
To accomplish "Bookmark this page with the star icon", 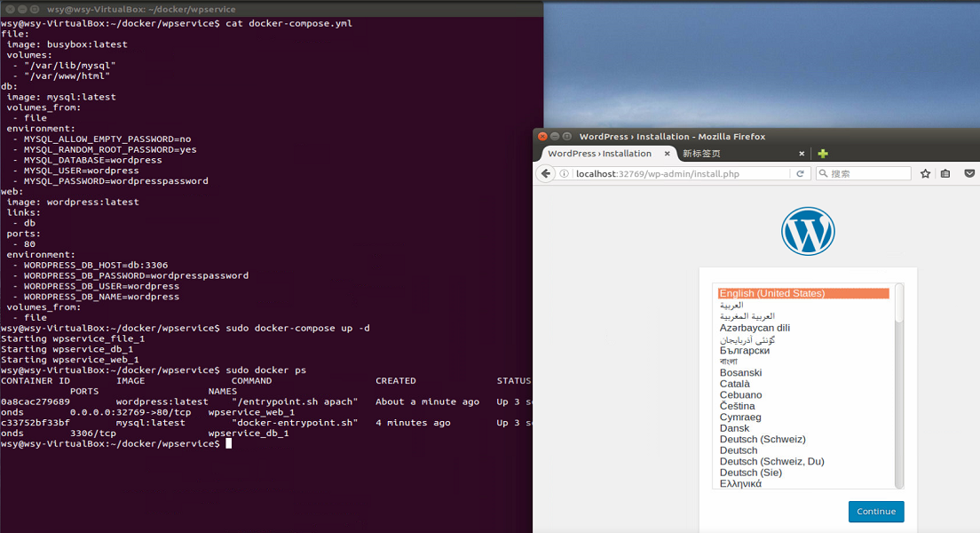I will tap(925, 174).
